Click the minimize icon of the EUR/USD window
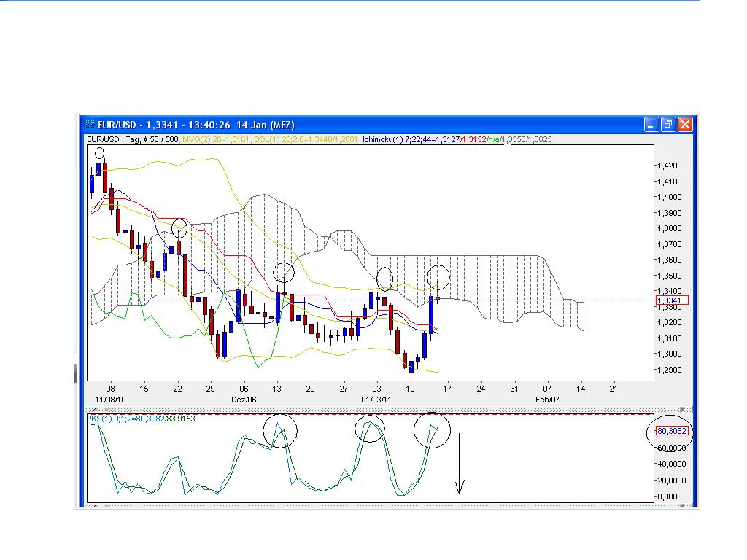Screen dimensions: 747x560 (650, 125)
